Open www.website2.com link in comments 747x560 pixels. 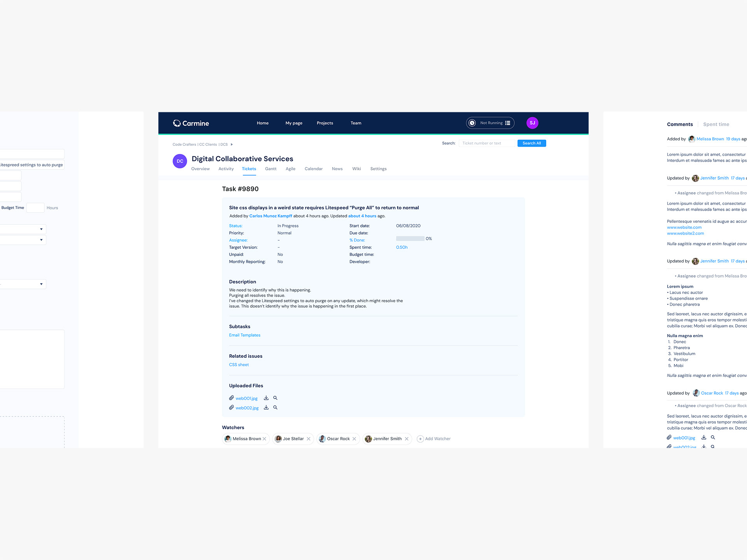tap(686, 233)
